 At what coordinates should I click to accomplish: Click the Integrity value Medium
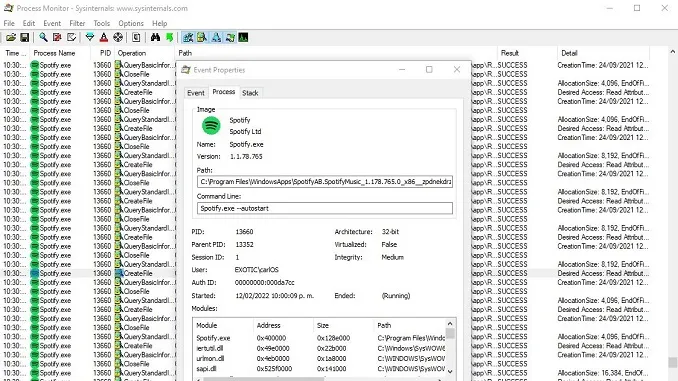pos(393,257)
